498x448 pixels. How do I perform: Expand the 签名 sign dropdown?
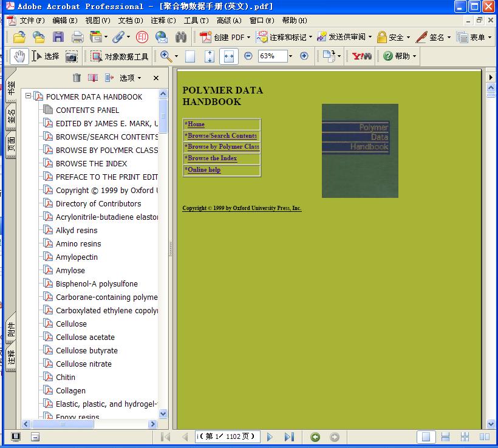coord(449,38)
